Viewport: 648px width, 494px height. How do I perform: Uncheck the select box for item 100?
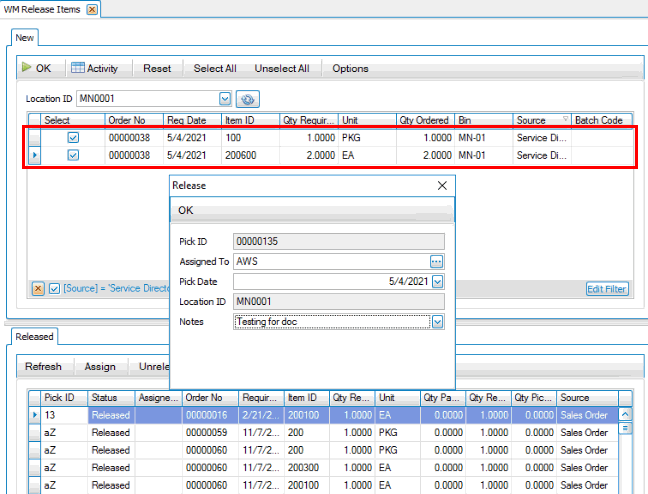pos(73,138)
